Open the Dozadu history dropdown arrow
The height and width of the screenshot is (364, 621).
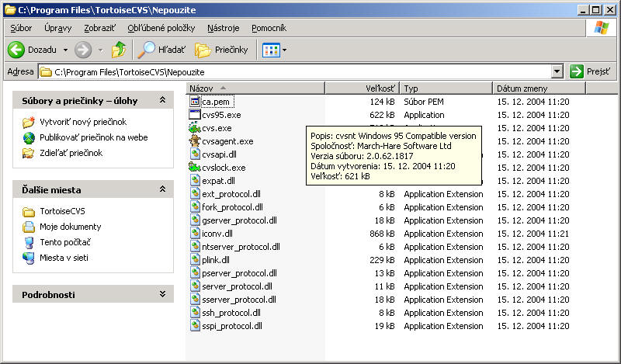pos(65,50)
